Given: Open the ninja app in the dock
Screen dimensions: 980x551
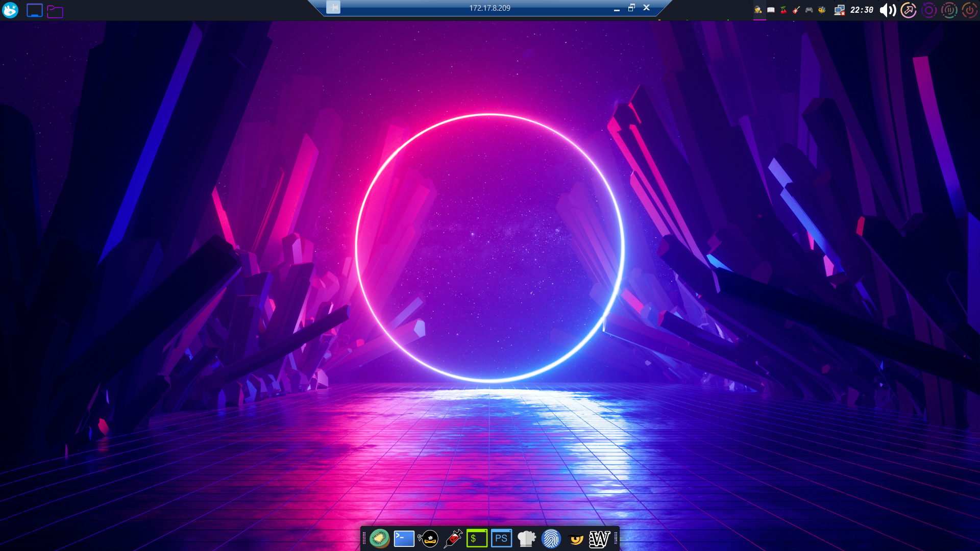Looking at the screenshot, I should 428,538.
